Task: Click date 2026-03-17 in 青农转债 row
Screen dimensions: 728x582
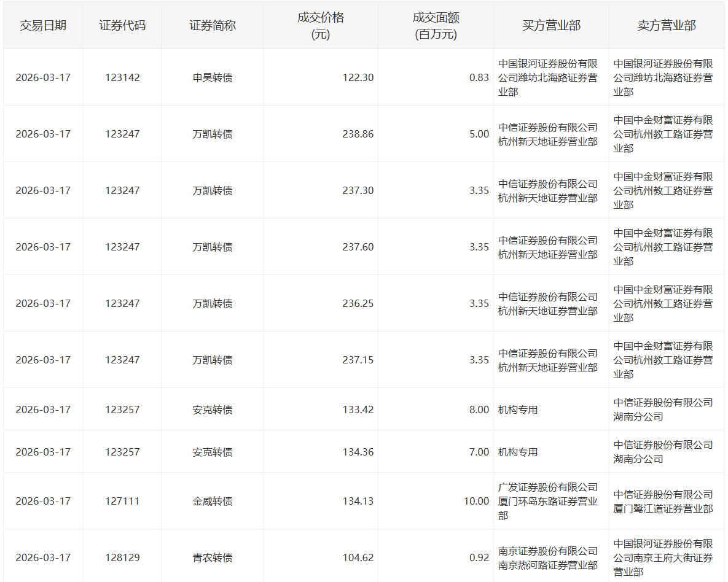Action: (43, 557)
